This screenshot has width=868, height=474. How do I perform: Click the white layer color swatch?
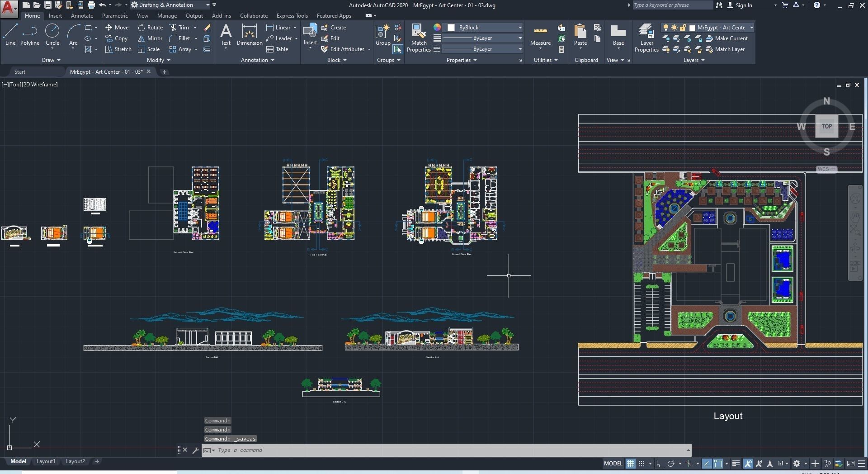click(x=692, y=28)
